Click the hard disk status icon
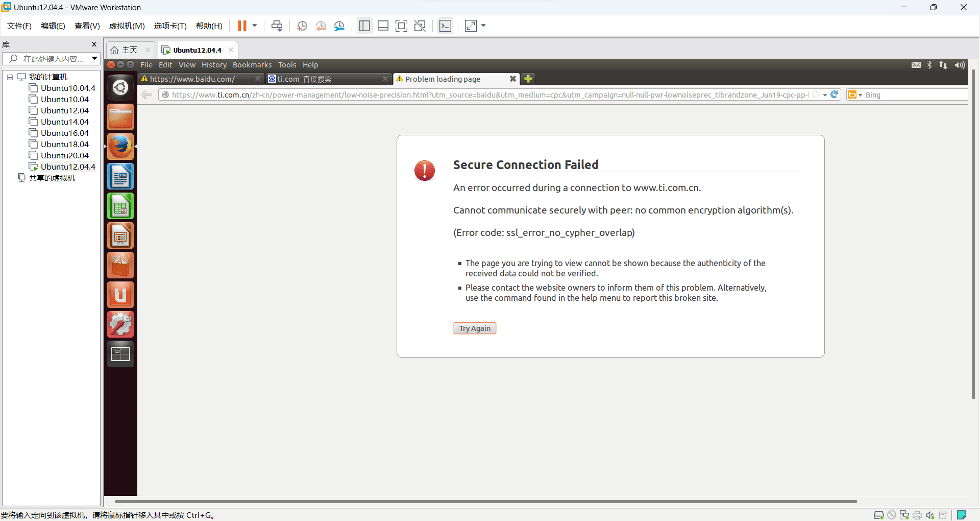 (879, 515)
